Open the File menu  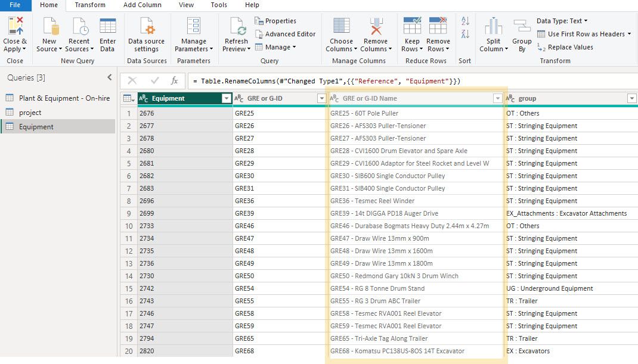(15, 5)
